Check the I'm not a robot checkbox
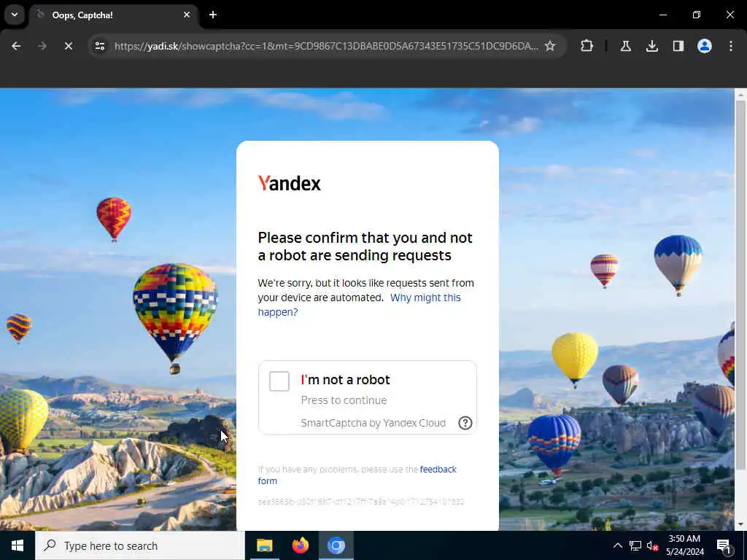The height and width of the screenshot is (560, 747). pos(279,381)
